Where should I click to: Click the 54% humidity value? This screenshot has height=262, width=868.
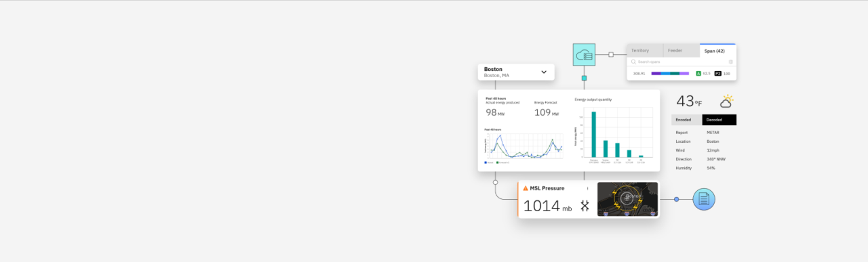tap(711, 168)
